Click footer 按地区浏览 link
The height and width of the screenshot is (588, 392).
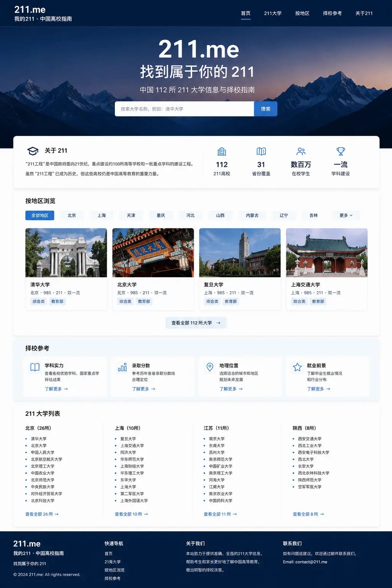pyautogui.click(x=114, y=570)
